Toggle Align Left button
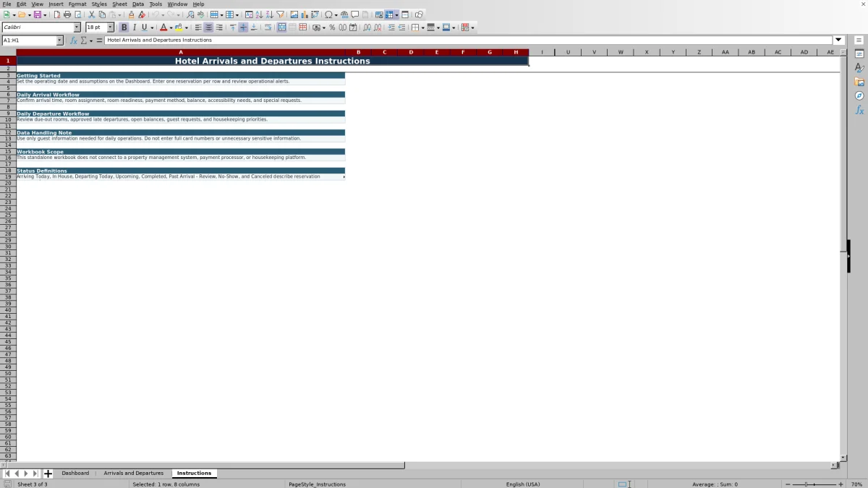Viewport: 868px width, 488px height. click(198, 27)
